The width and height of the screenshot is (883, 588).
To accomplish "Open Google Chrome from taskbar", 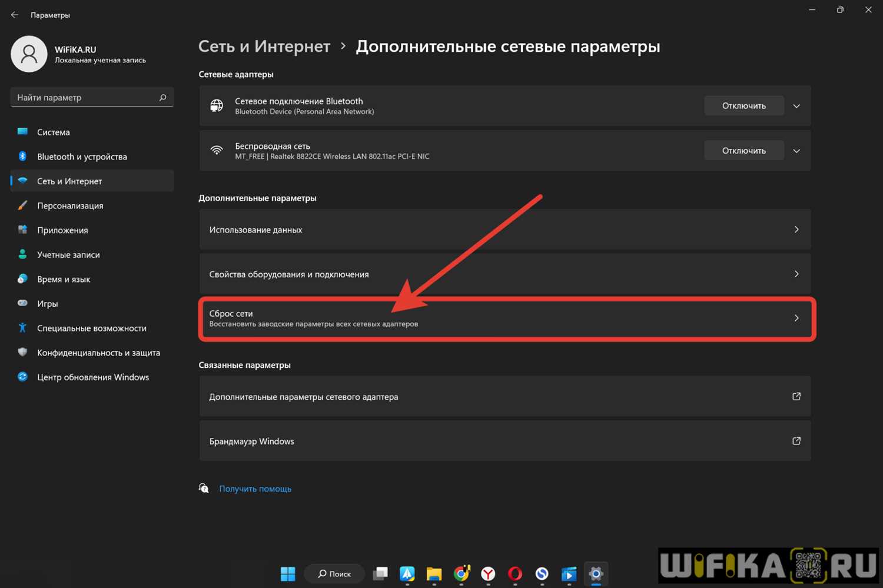I will coord(462,574).
